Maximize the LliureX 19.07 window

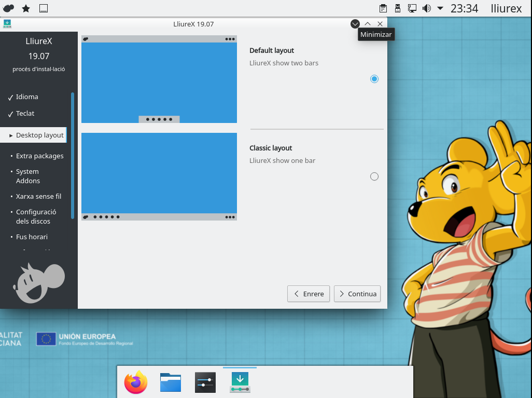(368, 24)
